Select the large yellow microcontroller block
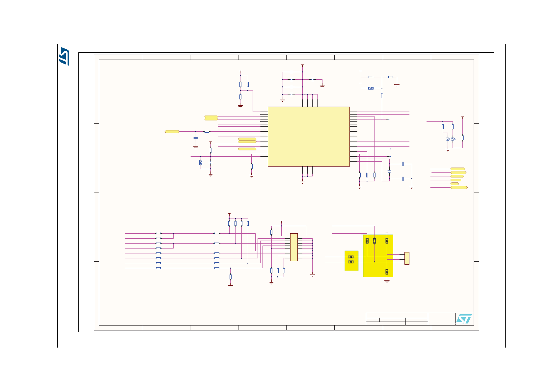 (309, 137)
